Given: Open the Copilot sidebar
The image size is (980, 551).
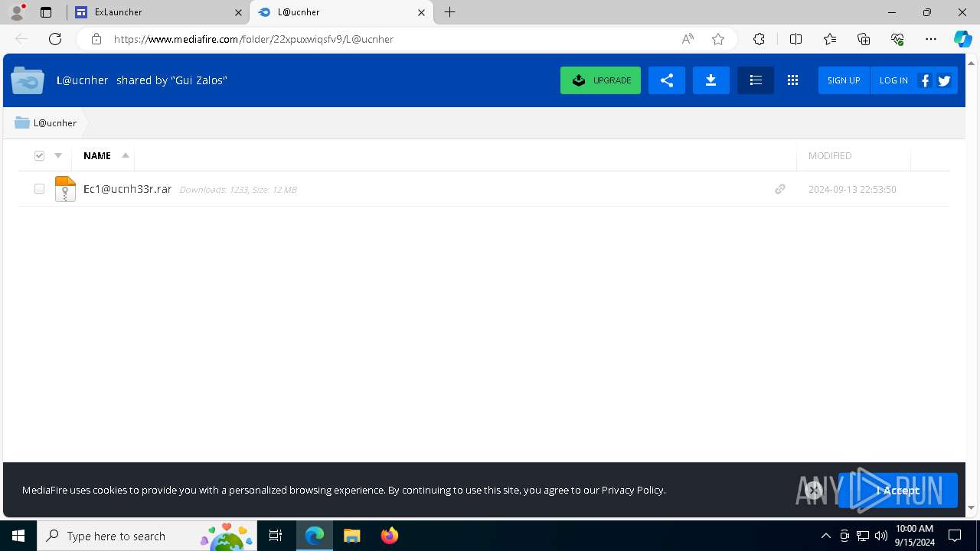Looking at the screenshot, I should [962, 39].
